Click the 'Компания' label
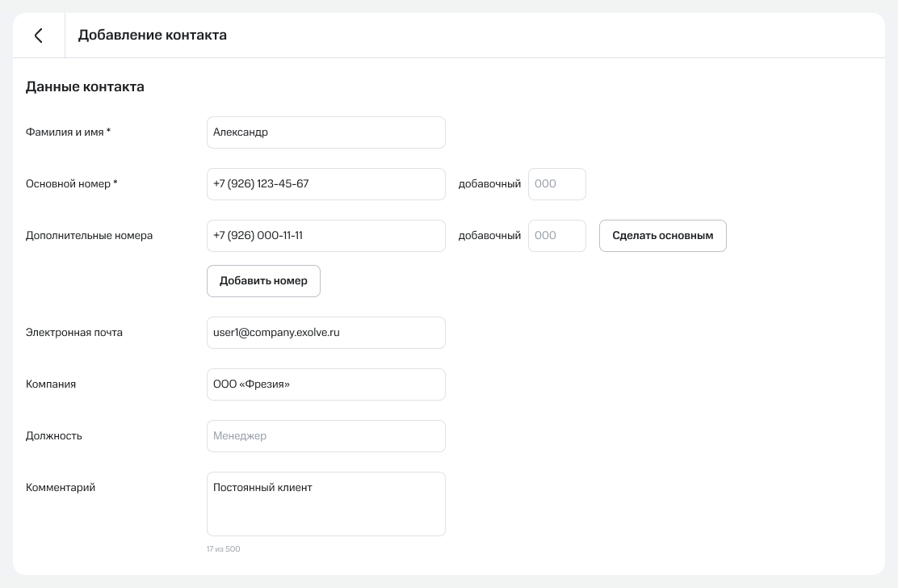This screenshot has height=588, width=898. 51,384
